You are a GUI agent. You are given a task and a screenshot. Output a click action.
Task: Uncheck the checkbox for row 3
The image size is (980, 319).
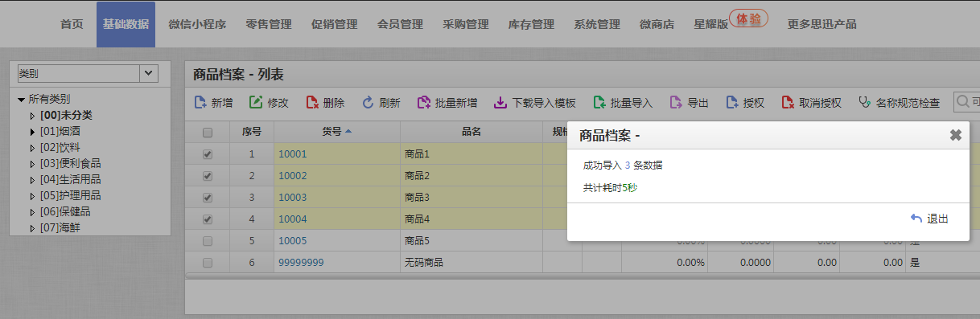tap(208, 198)
